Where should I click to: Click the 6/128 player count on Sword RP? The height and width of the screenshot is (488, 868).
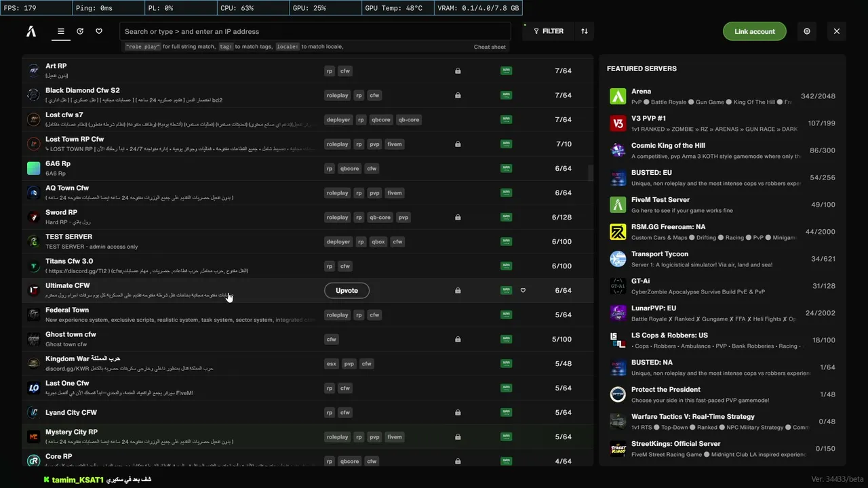tap(563, 218)
